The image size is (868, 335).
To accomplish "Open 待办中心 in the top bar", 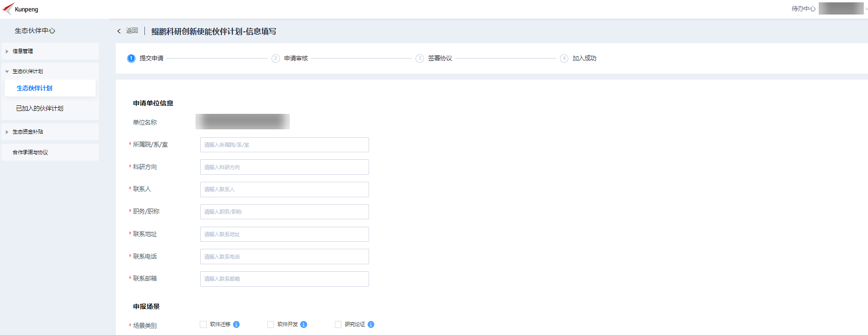I will [803, 8].
